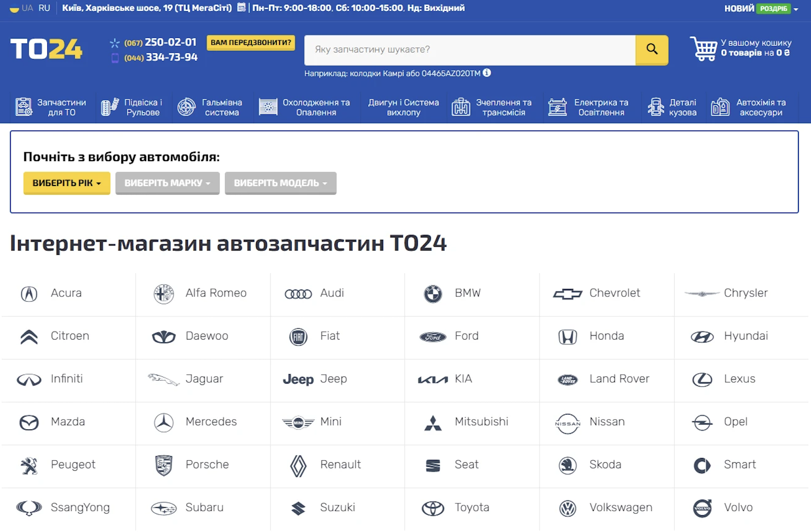Open the shopping cart icon

[x=703, y=49]
